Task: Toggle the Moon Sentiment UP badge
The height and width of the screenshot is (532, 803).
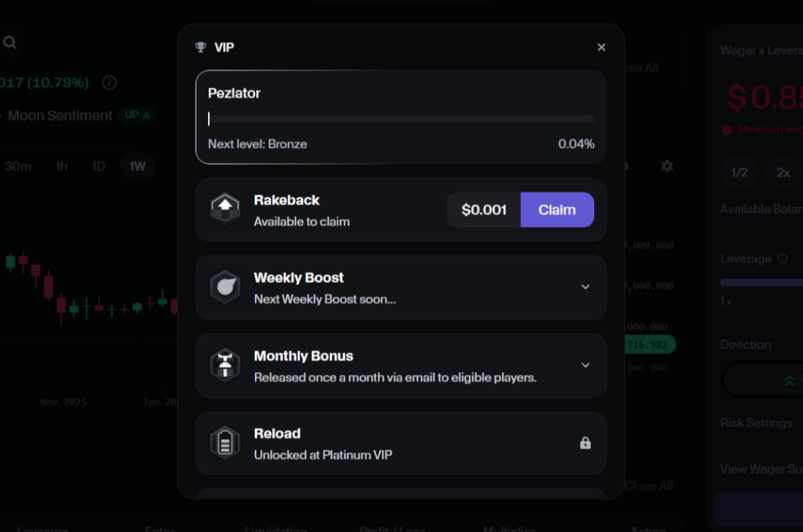Action: point(138,115)
